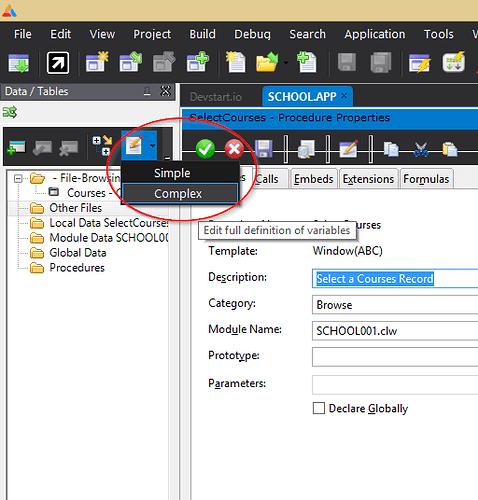This screenshot has height=500, width=478.
Task: Click the scissors cut icon
Action: point(421,149)
